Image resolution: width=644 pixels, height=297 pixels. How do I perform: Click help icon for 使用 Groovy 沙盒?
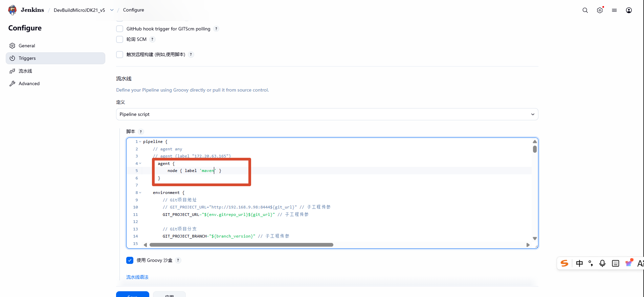click(178, 260)
